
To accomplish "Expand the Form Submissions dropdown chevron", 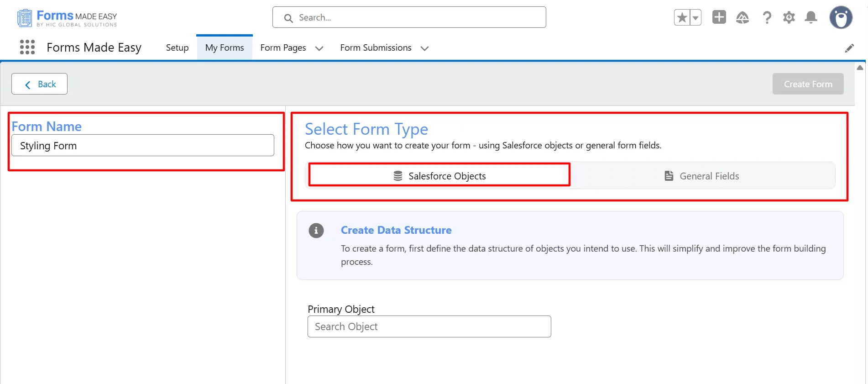I will [424, 48].
